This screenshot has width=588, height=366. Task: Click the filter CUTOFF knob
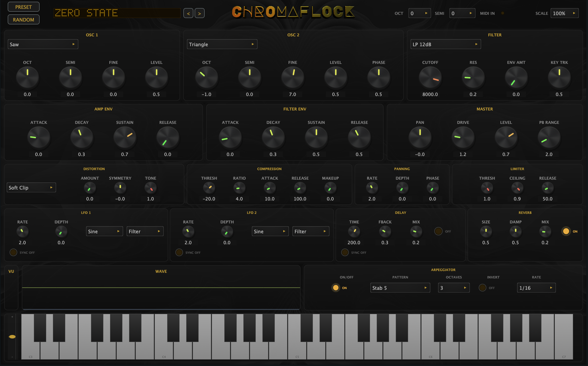click(430, 77)
